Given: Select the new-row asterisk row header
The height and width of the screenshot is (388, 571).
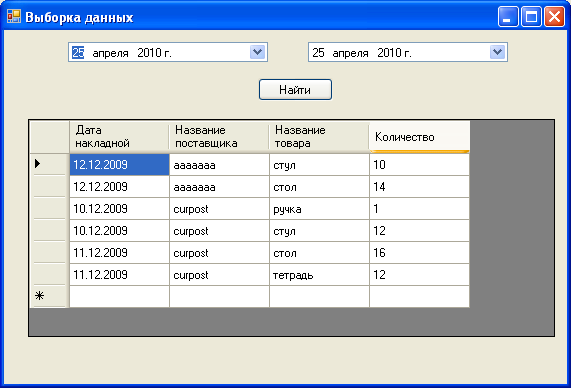Looking at the screenshot, I should [x=50, y=296].
